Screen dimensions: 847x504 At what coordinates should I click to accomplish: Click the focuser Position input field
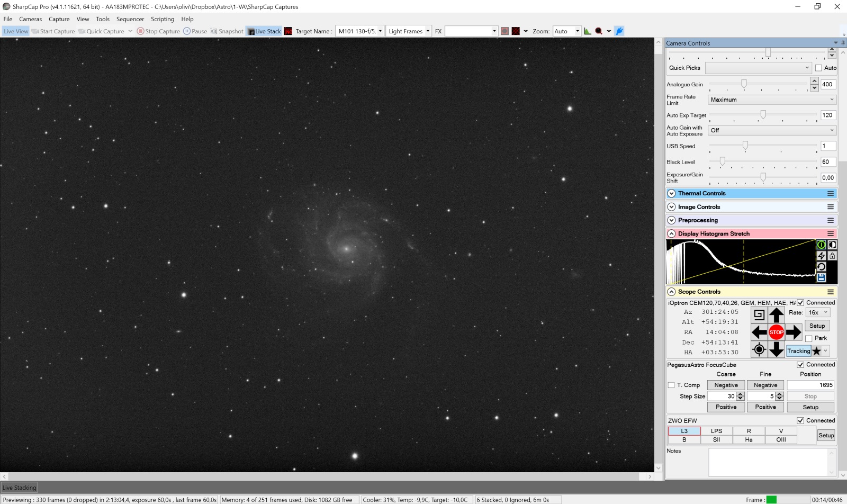810,385
